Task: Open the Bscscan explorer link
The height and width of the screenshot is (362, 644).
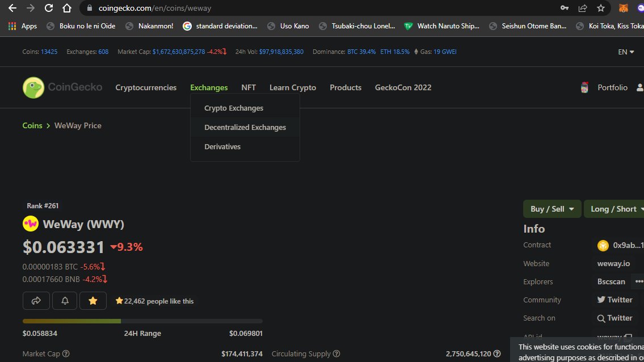Action: point(611,281)
